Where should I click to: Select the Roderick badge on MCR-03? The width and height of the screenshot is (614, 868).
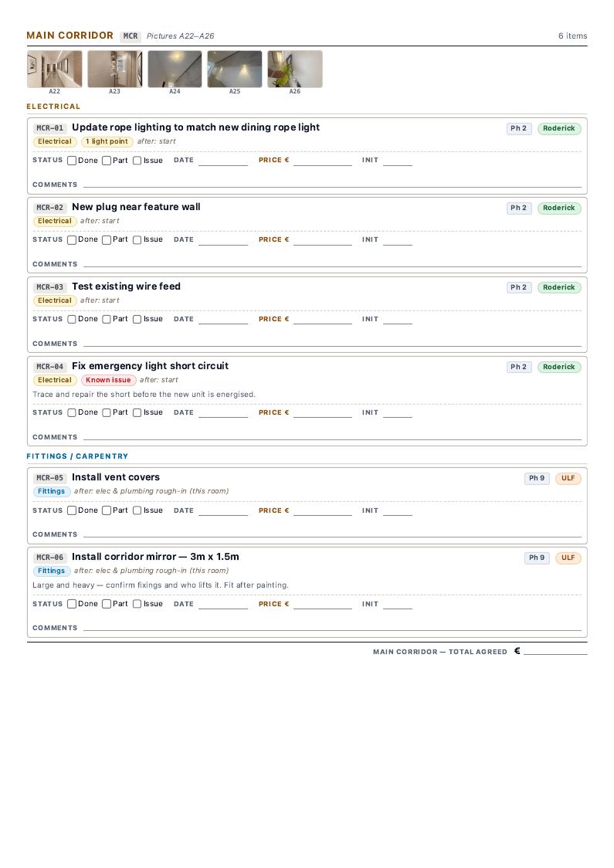click(x=559, y=287)
